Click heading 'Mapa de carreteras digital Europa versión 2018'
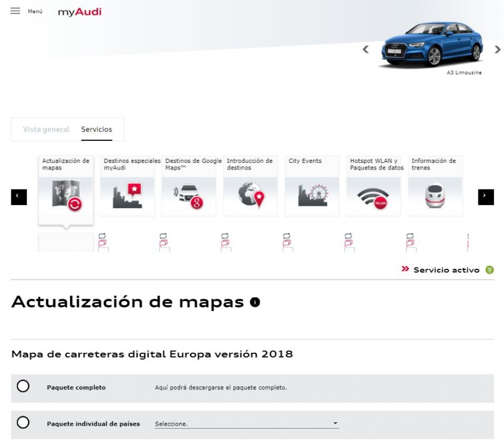 tap(152, 354)
